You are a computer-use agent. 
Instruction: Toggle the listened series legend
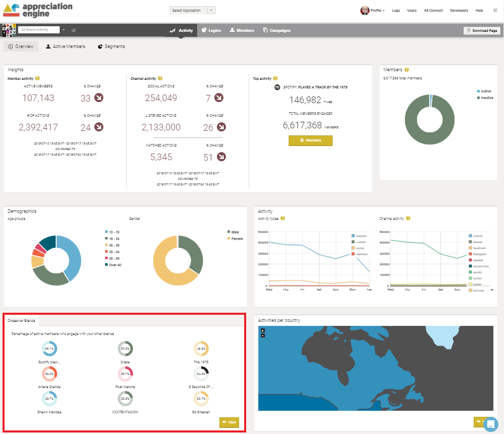point(359,236)
